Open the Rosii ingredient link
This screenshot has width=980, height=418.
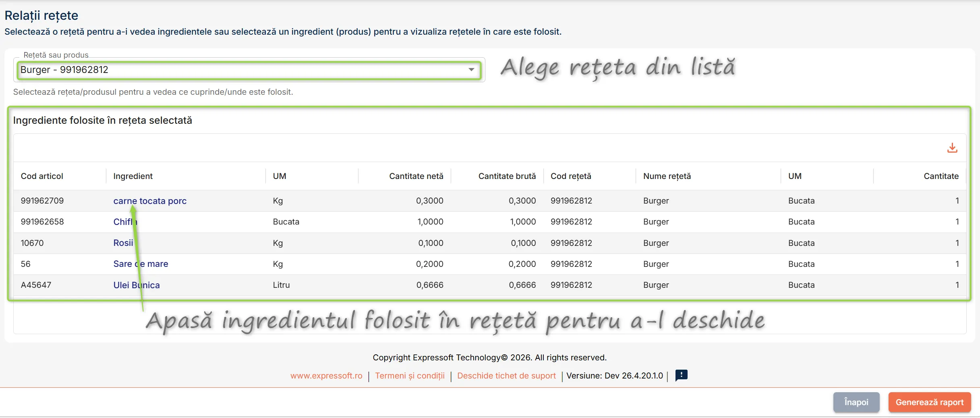click(123, 243)
